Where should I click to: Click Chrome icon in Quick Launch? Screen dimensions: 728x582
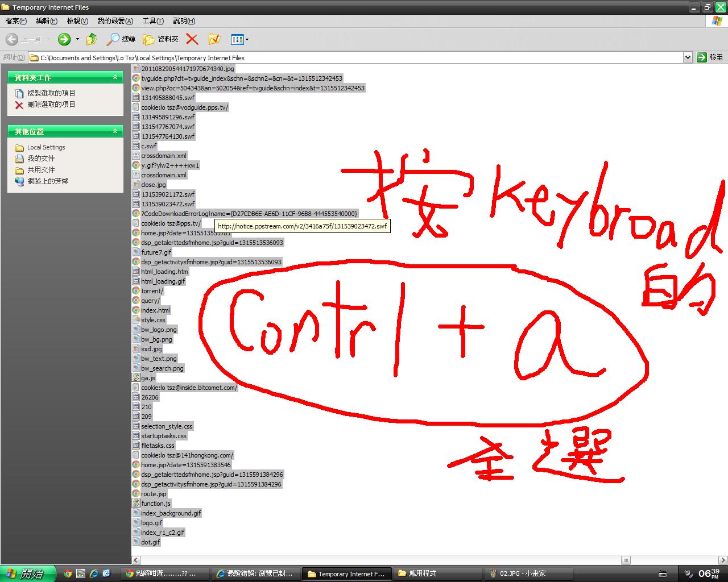pyautogui.click(x=68, y=573)
